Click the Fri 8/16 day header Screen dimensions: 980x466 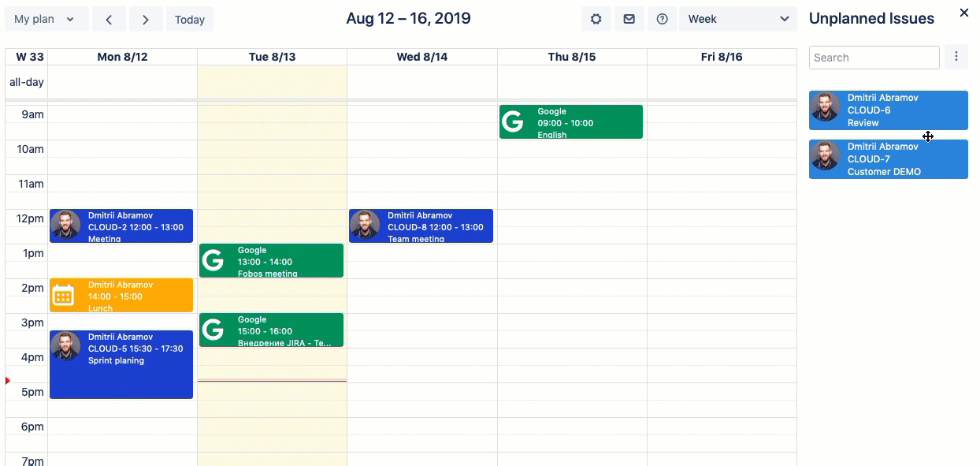722,57
